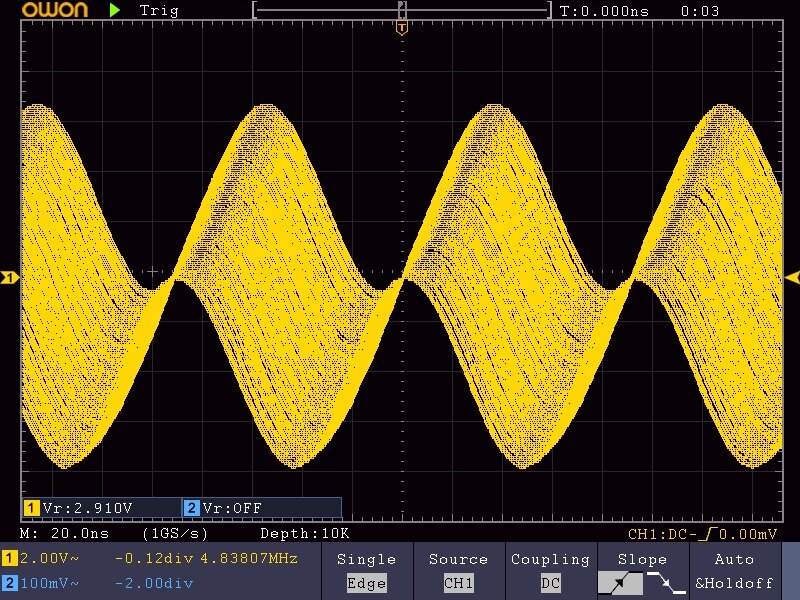
Task: Open the Coupling DC menu item
Action: 551,571
